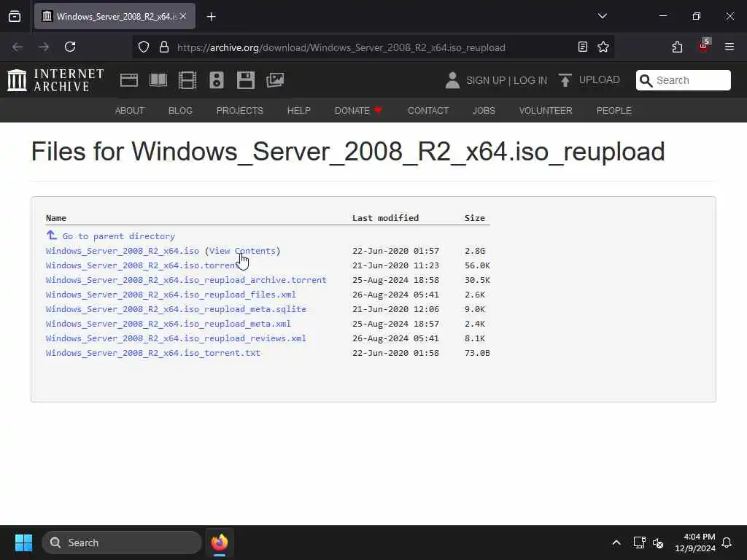Click the user avatar icon

click(452, 80)
